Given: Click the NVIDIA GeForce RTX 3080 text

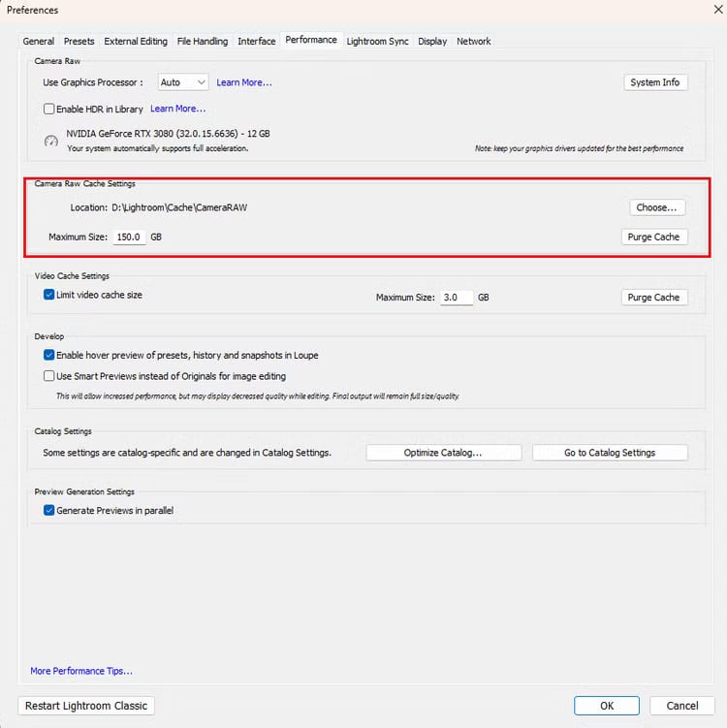Looking at the screenshot, I should [168, 134].
